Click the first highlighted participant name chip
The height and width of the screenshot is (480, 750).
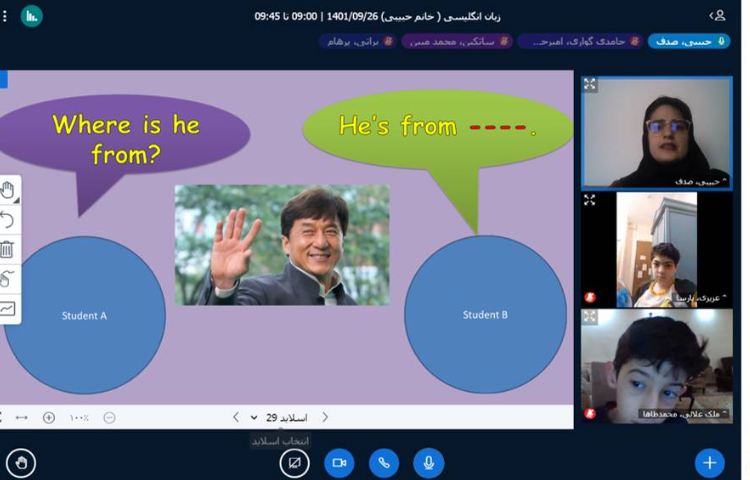point(689,41)
